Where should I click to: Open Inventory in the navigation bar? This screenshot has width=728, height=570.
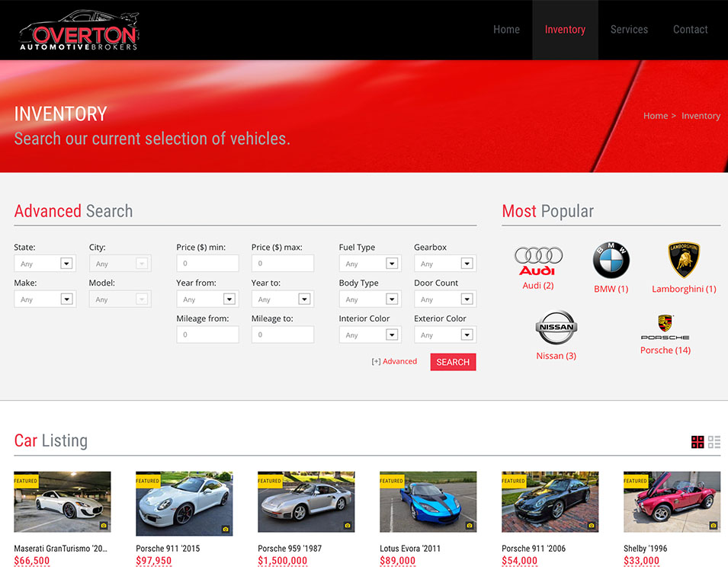pyautogui.click(x=565, y=30)
